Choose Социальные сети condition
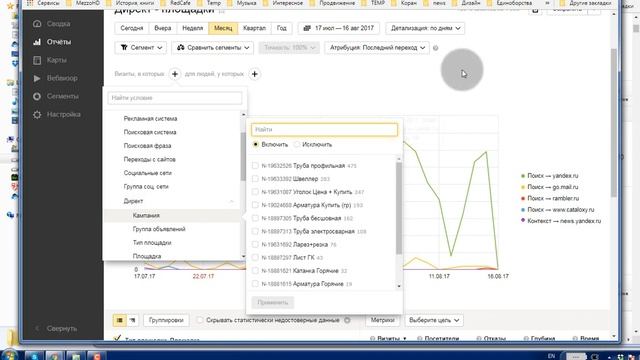This screenshot has width=640, height=360. 147,173
